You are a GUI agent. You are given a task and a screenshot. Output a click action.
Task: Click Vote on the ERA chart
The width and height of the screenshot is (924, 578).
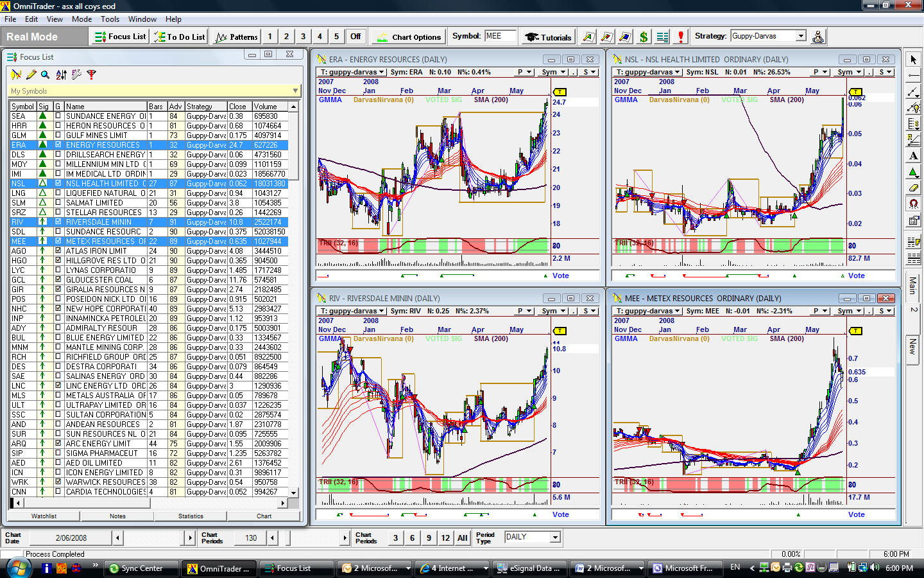click(560, 276)
